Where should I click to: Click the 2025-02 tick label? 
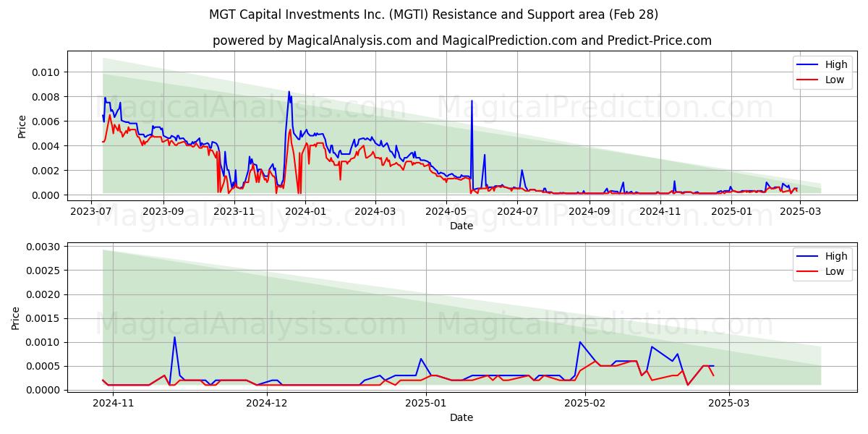point(584,403)
